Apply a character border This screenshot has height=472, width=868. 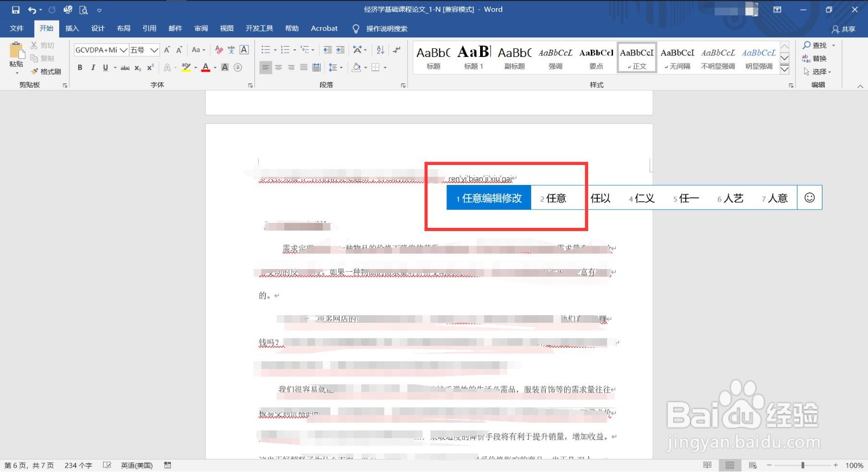tap(244, 50)
